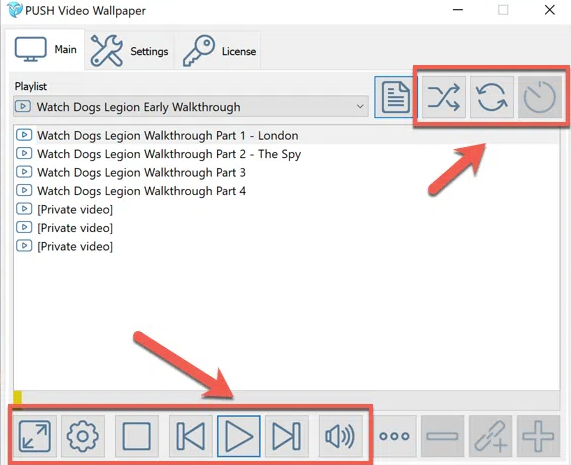The width and height of the screenshot is (571, 465).
Task: Expand the Playlist dropdown
Action: [191, 107]
